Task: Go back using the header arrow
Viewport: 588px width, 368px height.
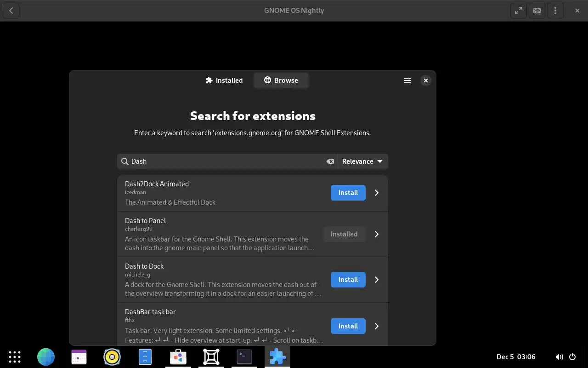Action: click(11, 11)
